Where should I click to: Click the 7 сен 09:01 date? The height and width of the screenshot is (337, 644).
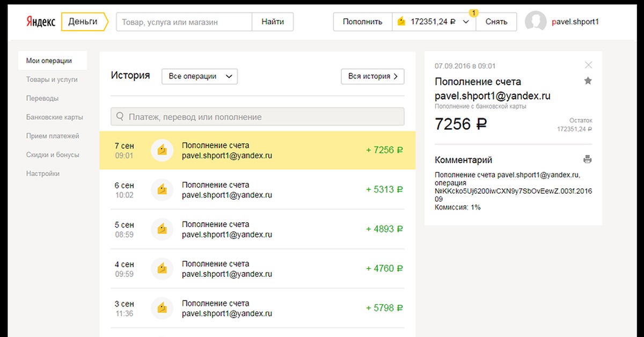tap(124, 150)
